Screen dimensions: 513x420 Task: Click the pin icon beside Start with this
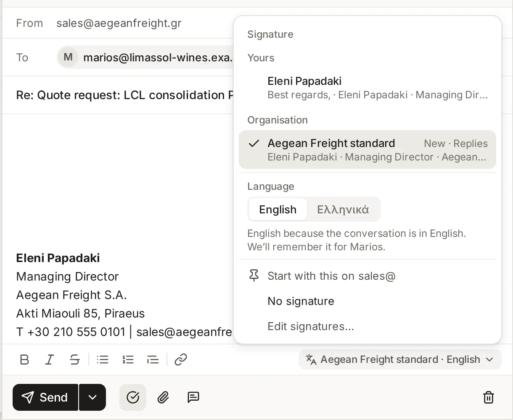(x=254, y=276)
